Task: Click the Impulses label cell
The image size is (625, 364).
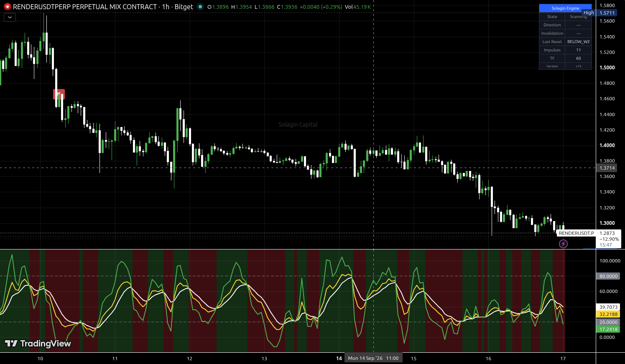Action: [x=552, y=50]
